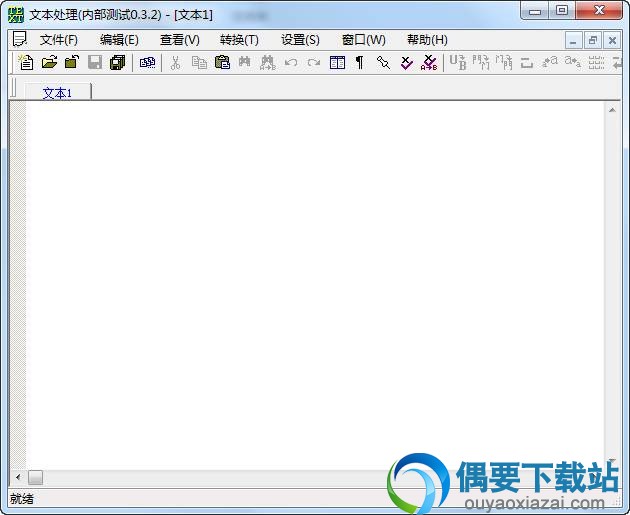Click the second 門 character conversion icon
630x515 pixels.
point(504,63)
